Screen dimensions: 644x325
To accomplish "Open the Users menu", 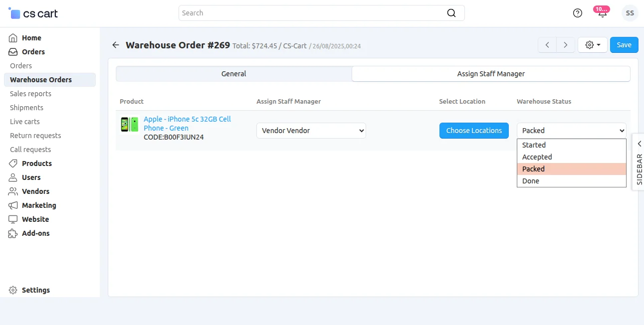I will point(31,177).
